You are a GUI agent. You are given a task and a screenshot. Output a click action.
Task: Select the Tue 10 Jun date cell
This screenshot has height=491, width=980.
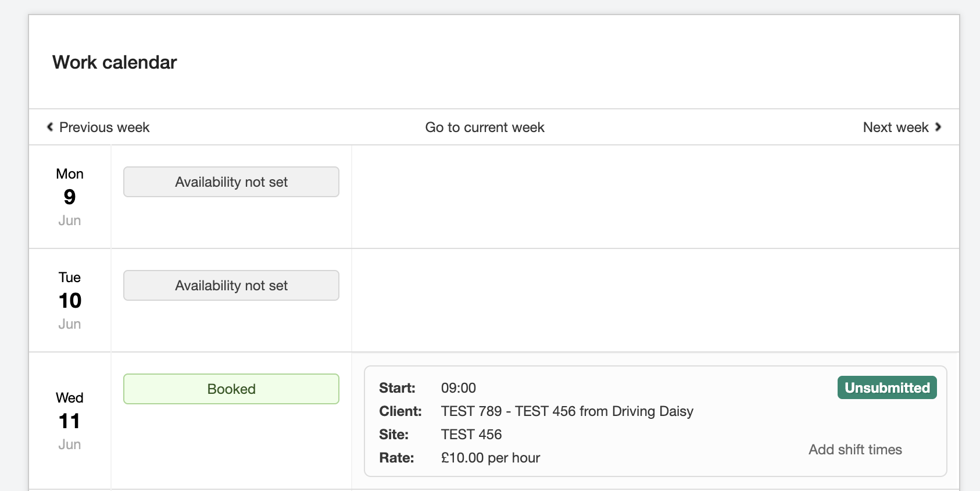coord(70,300)
